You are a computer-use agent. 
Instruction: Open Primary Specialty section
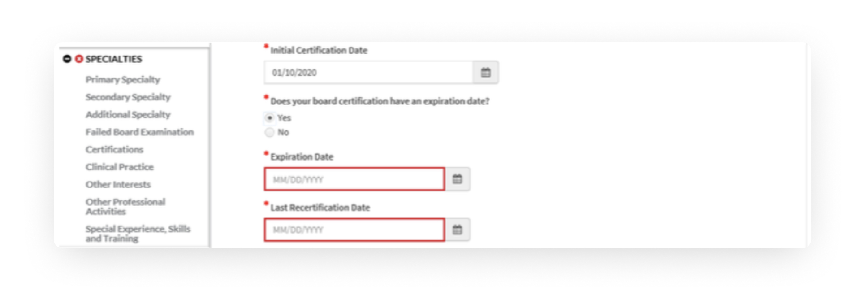tap(123, 80)
